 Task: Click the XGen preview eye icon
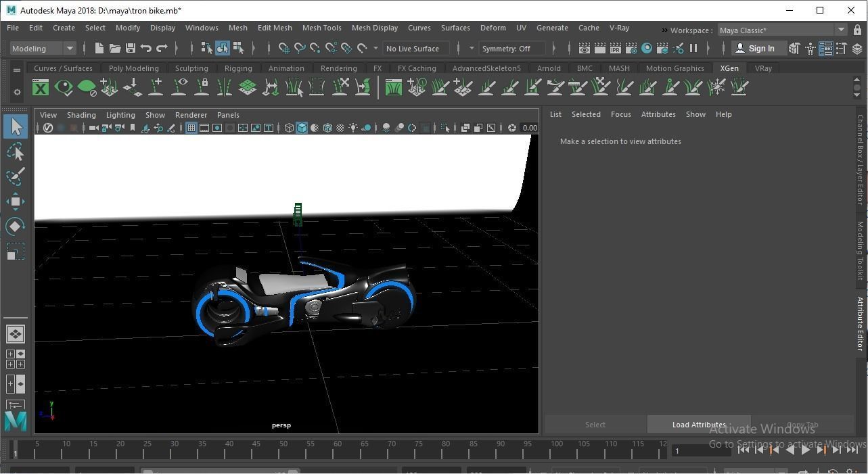point(64,87)
